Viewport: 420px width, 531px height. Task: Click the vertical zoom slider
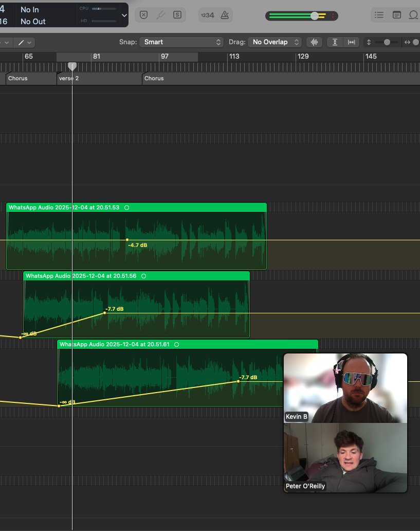387,42
